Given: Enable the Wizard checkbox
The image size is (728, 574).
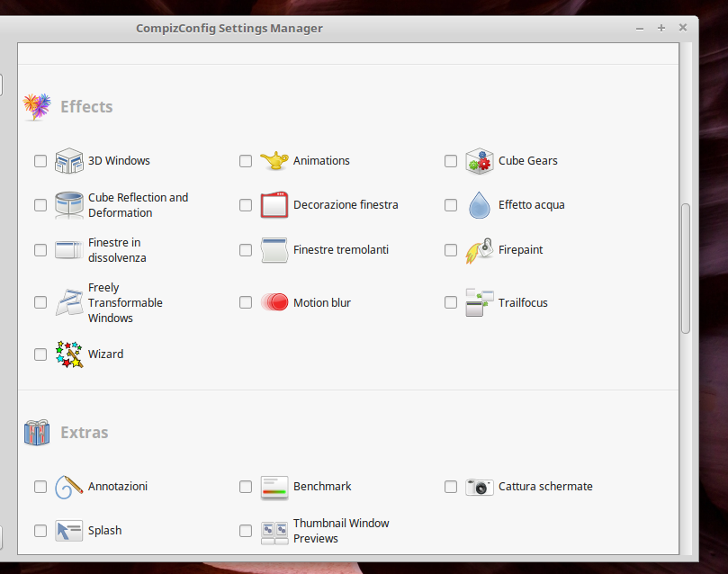Looking at the screenshot, I should [x=40, y=354].
